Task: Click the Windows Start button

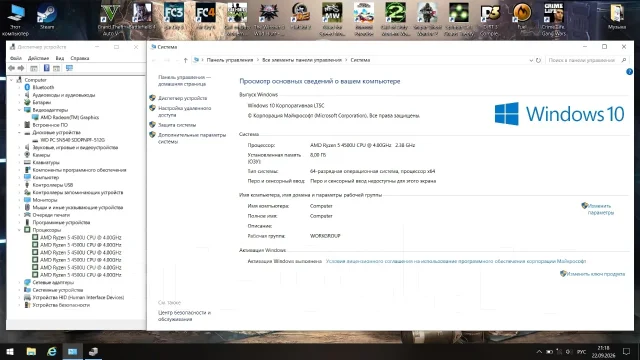Action: (x=10, y=351)
